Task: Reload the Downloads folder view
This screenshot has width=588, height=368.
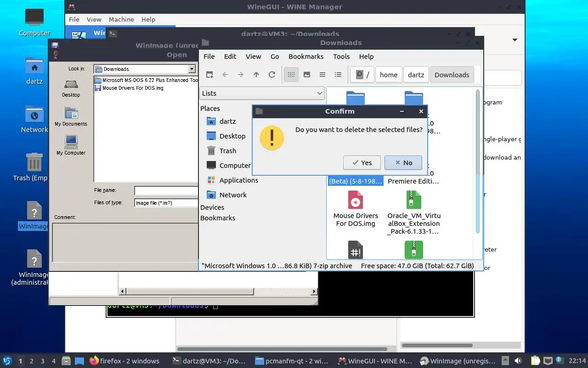Action: (272, 75)
